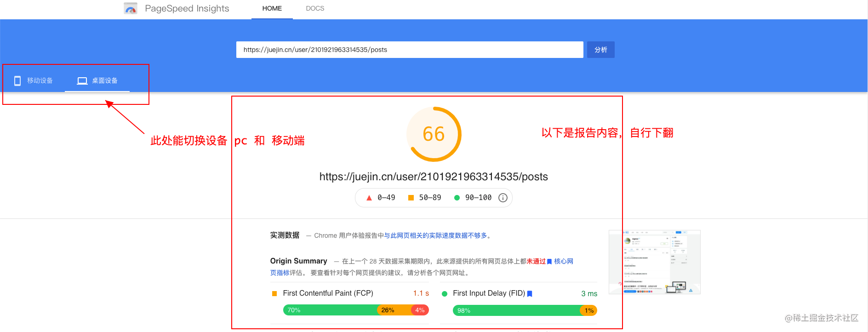Viewport: 868px width, 332px height.
Task: Click the bookmark icon next to FID
Action: pyautogui.click(x=530, y=294)
